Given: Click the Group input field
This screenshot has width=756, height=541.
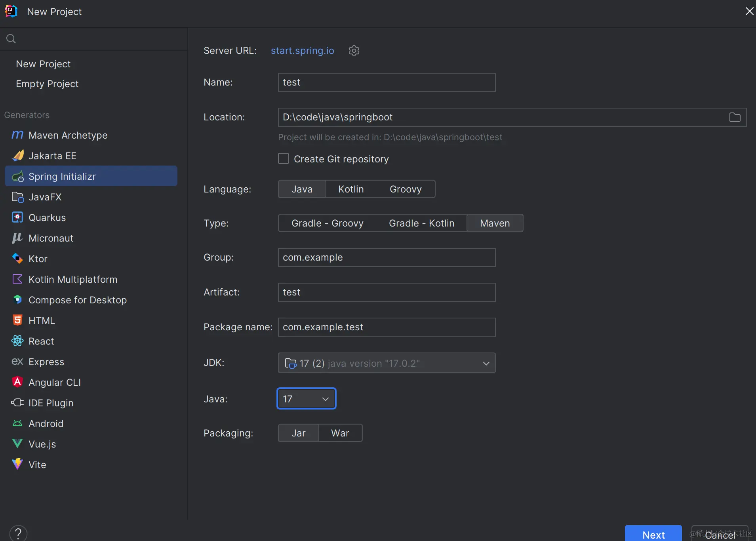Looking at the screenshot, I should (x=387, y=257).
